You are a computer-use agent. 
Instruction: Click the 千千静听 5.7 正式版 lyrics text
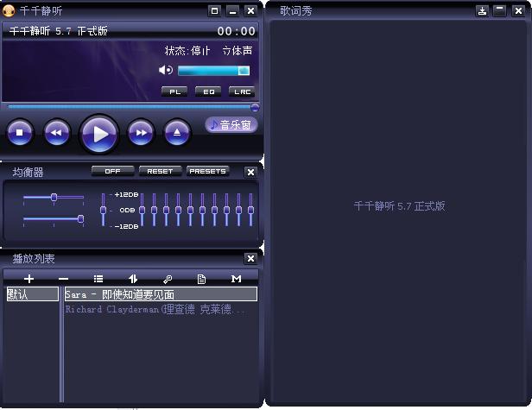click(x=399, y=205)
